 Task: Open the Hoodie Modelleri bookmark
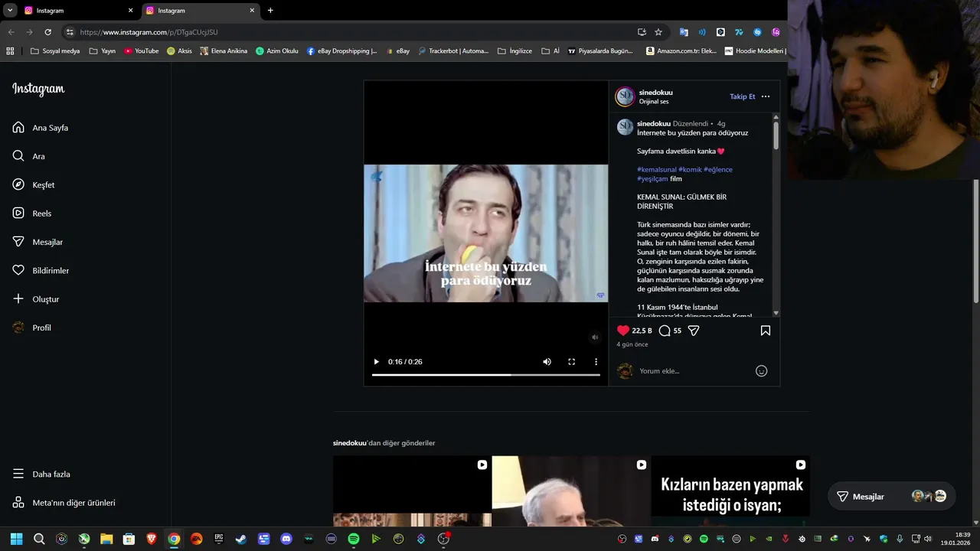pyautogui.click(x=755, y=51)
